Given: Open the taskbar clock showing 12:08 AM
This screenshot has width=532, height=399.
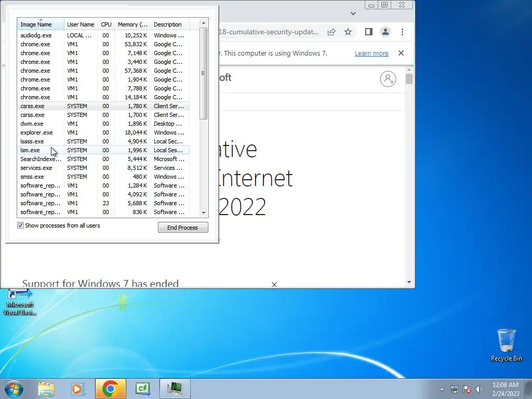Looking at the screenshot, I should click(x=506, y=389).
